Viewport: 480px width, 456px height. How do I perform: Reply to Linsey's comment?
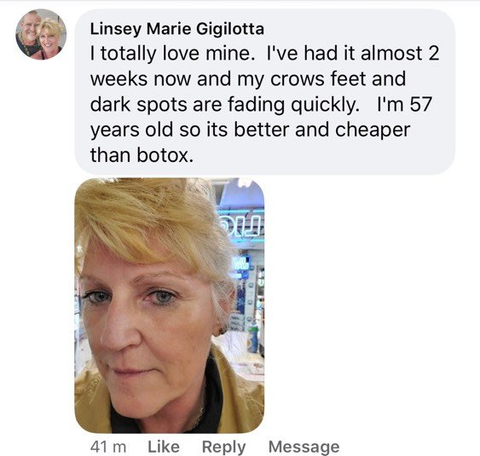coord(224,447)
